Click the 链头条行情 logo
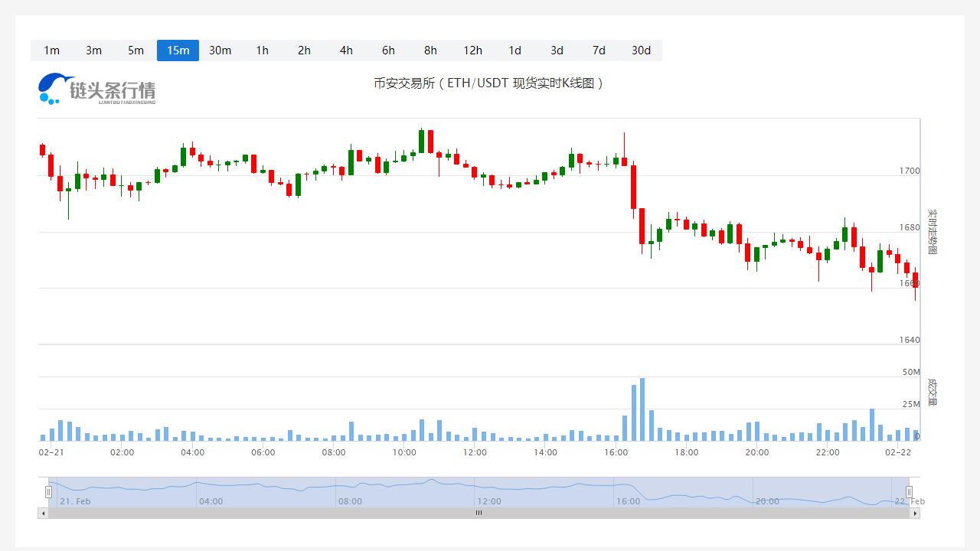The height and width of the screenshot is (551, 980). [96, 90]
